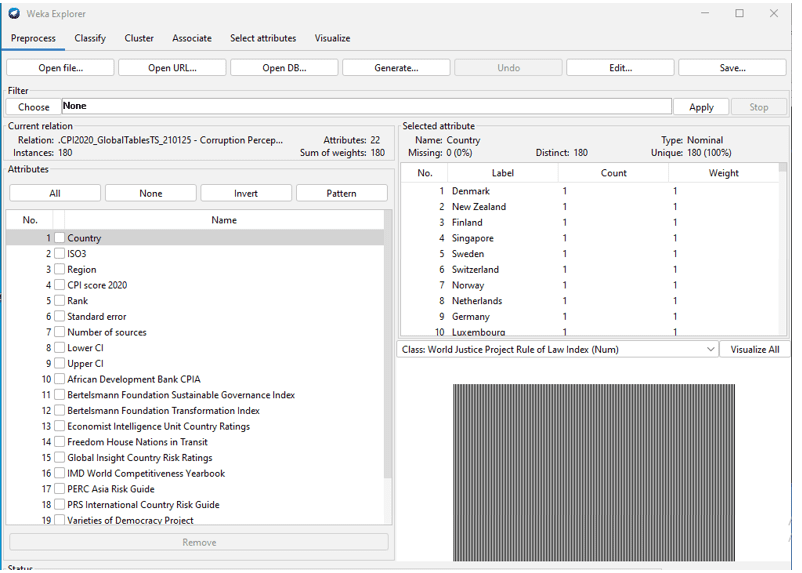Switch to the Preprocess tab

tap(33, 38)
